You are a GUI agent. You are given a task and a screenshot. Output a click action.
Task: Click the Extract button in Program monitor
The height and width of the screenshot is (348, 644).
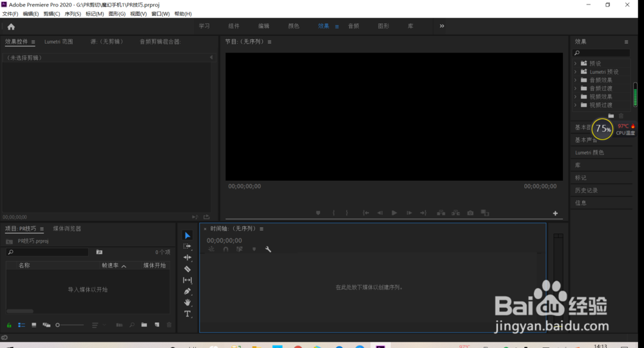coord(456,213)
